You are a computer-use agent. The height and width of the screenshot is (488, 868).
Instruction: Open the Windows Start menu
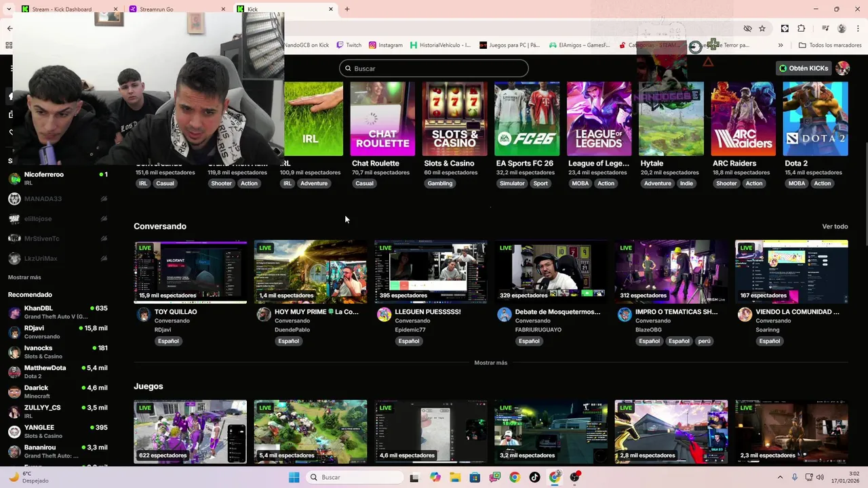click(294, 477)
